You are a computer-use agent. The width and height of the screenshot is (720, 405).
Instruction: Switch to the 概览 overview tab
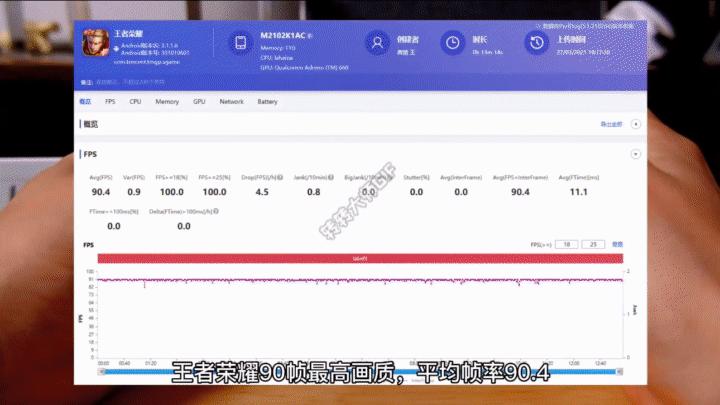[x=85, y=101]
